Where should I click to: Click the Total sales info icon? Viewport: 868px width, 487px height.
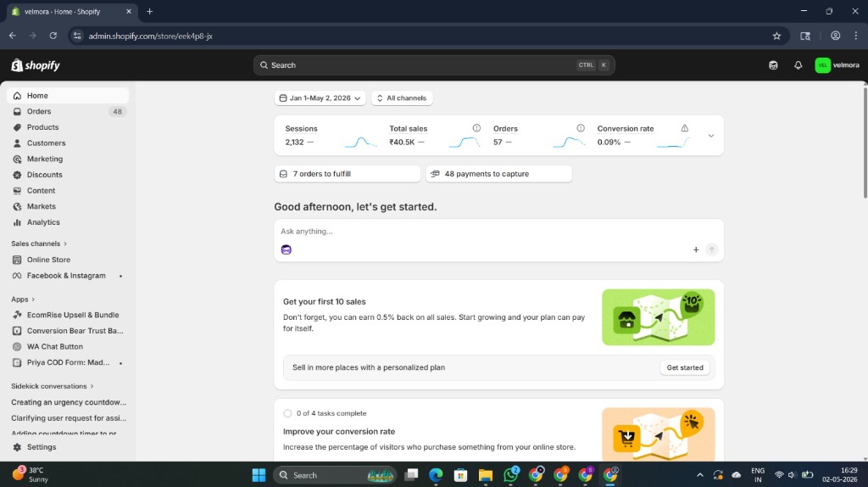tap(476, 128)
